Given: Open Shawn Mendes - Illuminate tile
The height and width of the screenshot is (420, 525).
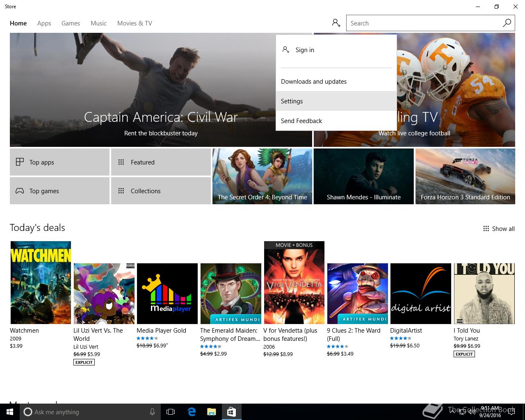Looking at the screenshot, I should tap(363, 176).
